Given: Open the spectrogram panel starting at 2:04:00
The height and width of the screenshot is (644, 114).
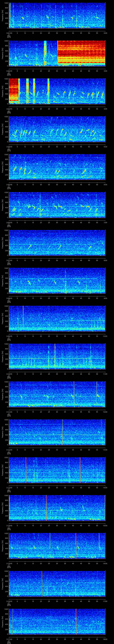Looking at the screenshot, I should (57, 129).
